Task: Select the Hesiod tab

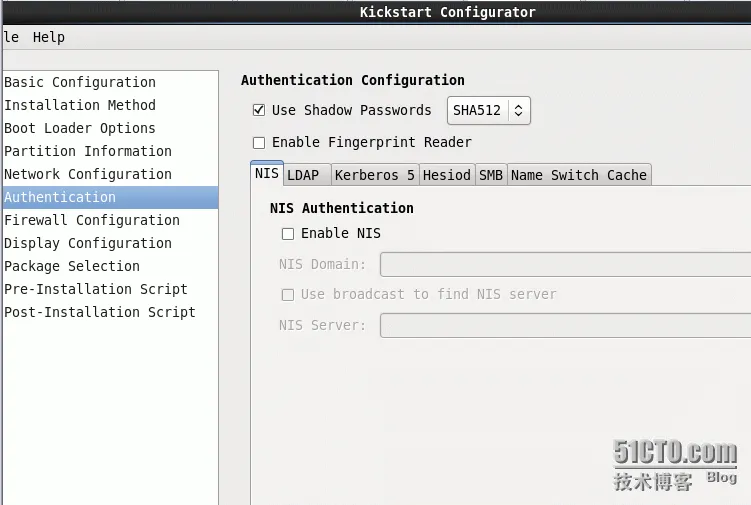Action: (446, 175)
